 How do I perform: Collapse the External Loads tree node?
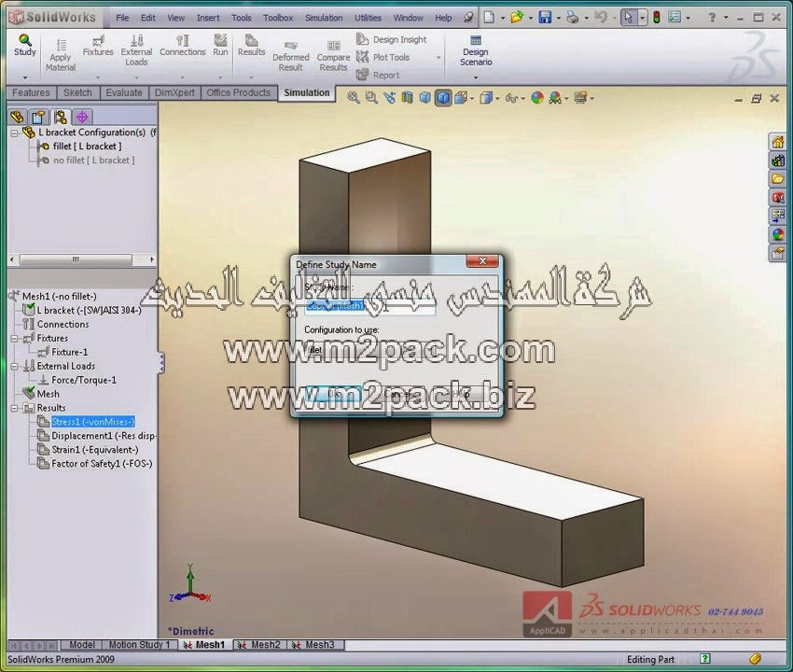coord(14,367)
